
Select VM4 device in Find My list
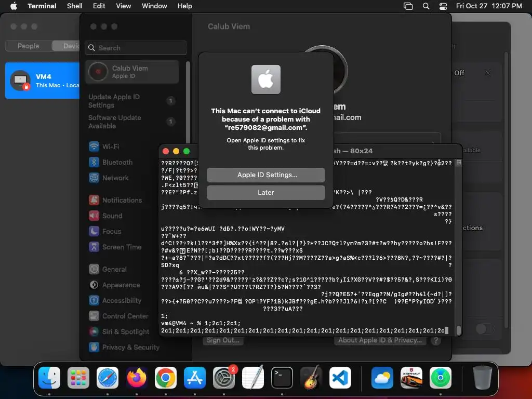[43, 81]
